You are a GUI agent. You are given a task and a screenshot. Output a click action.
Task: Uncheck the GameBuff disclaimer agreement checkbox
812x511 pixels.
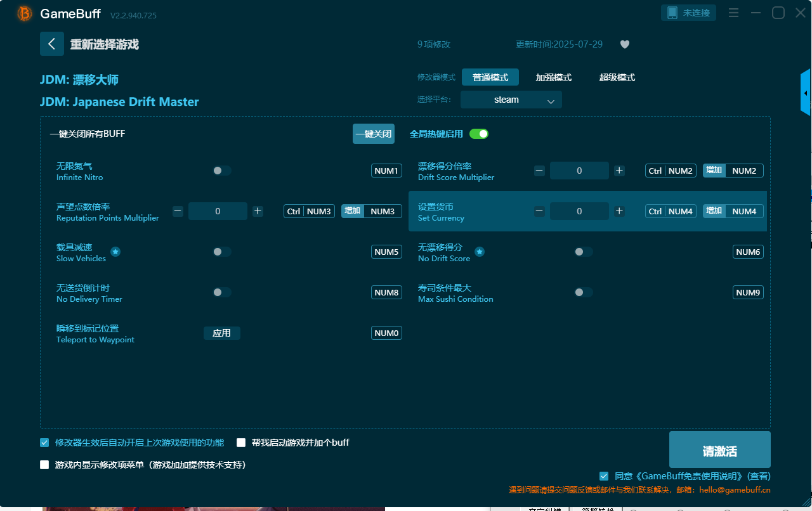pyautogui.click(x=603, y=476)
